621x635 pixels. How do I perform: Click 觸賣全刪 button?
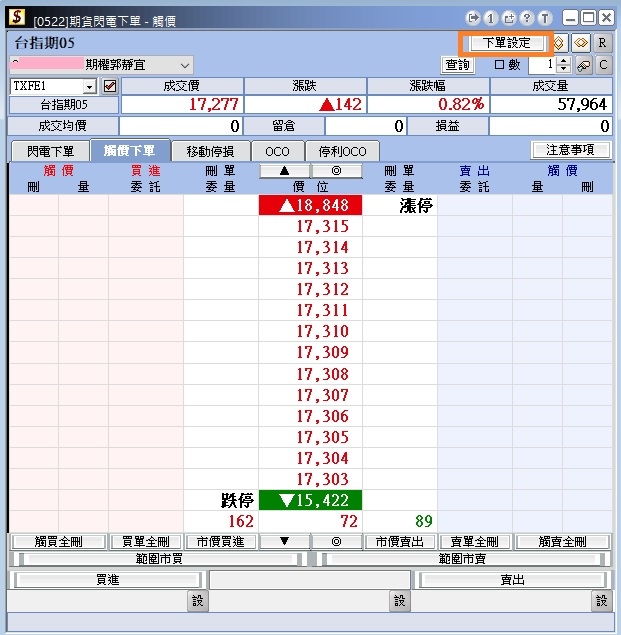[562, 541]
